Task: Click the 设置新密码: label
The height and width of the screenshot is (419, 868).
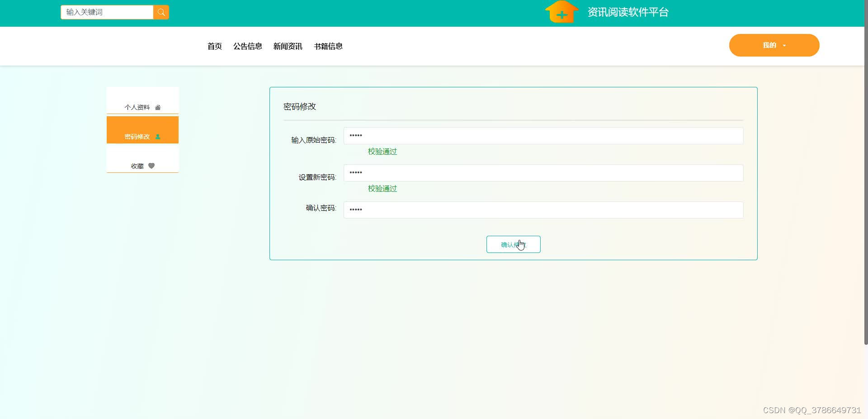Action: click(x=317, y=177)
